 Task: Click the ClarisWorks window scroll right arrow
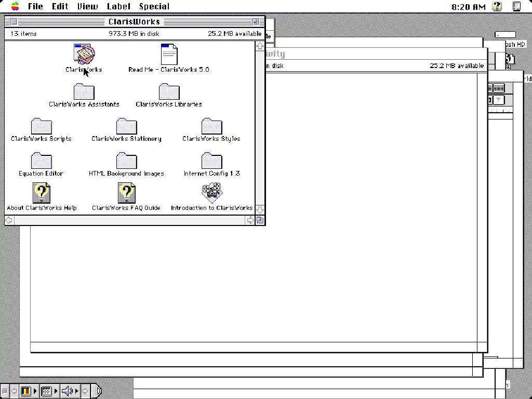pyautogui.click(x=250, y=220)
